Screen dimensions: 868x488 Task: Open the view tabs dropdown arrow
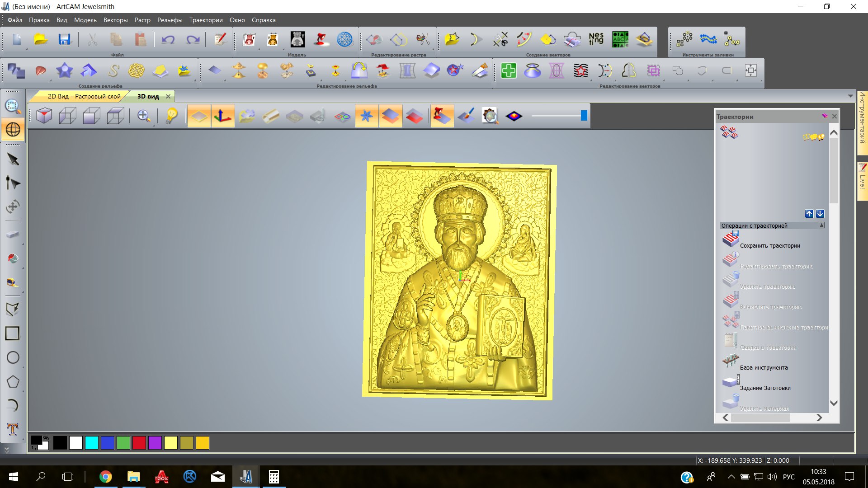pyautogui.click(x=850, y=96)
